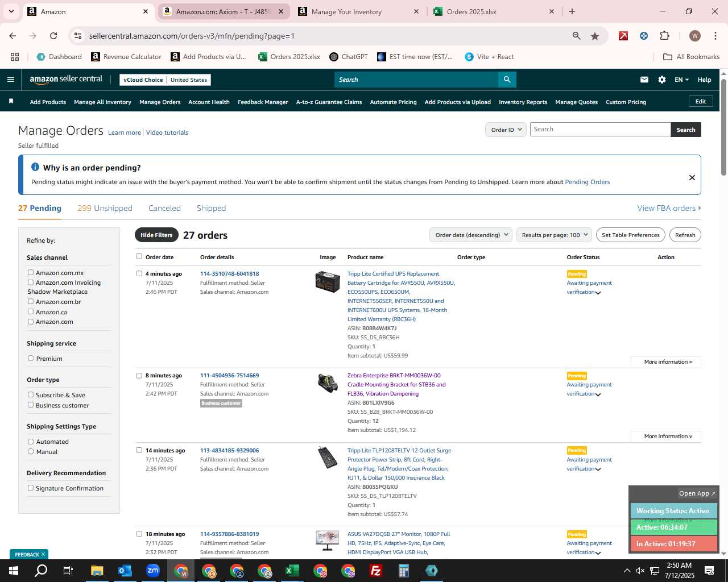Switch to the 299 Unshipped tab
Viewport: 728px width, 582px height.
pos(105,208)
